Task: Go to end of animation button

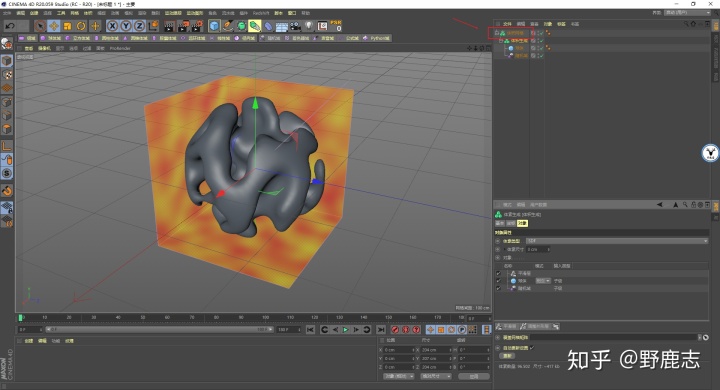Action: [381, 330]
